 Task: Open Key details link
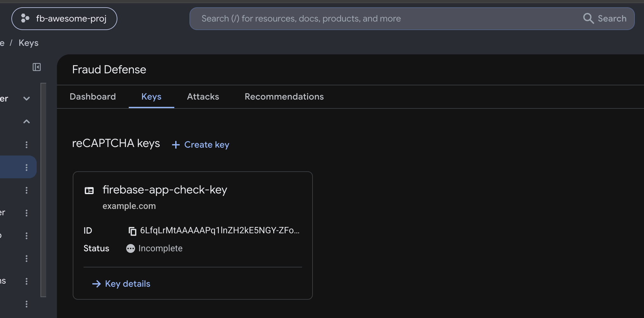pyautogui.click(x=121, y=284)
